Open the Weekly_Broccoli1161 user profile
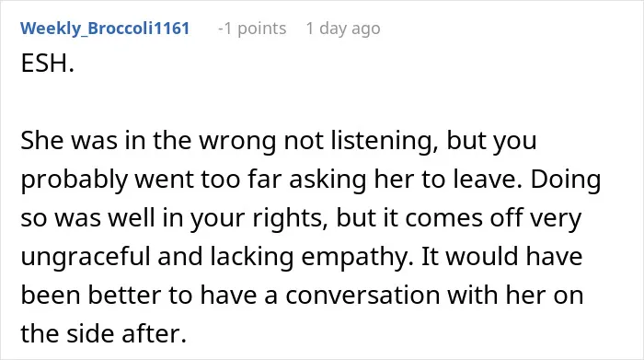 (105, 29)
